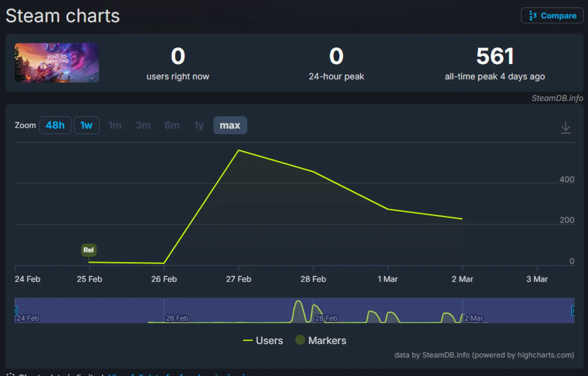Screen dimensions: 588x376
Task: Click the round Markers dot in the legend
Action: pyautogui.click(x=300, y=340)
